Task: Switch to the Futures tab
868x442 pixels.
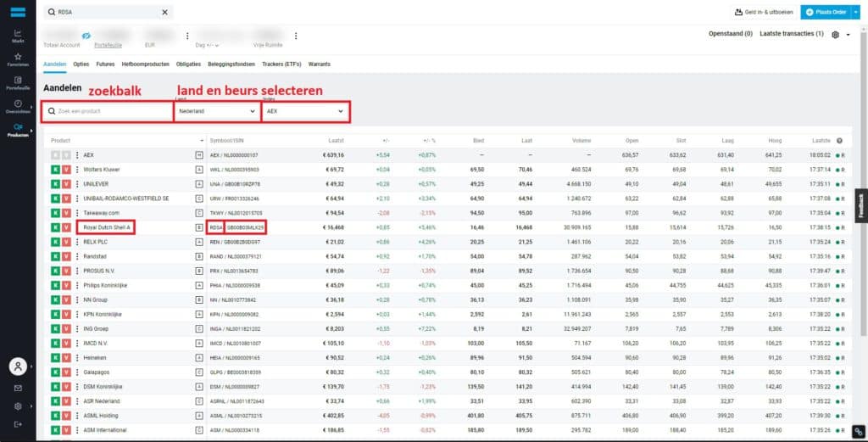Action: (105, 64)
